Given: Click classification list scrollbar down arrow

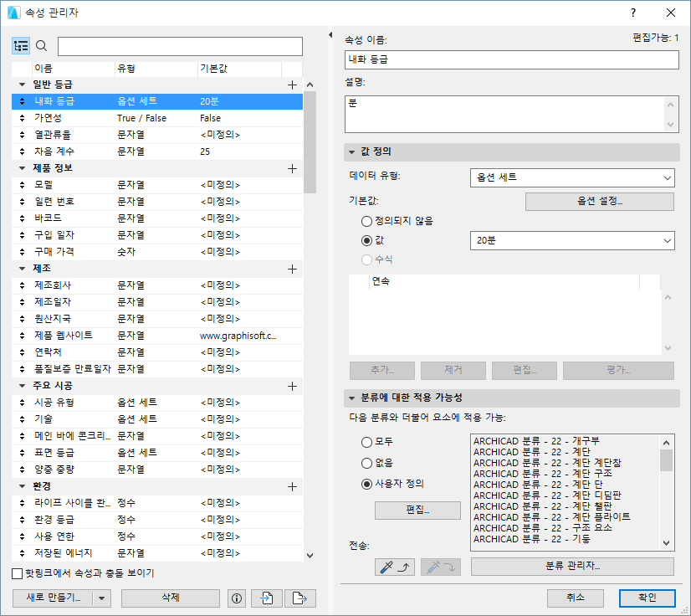Looking at the screenshot, I should [x=666, y=544].
